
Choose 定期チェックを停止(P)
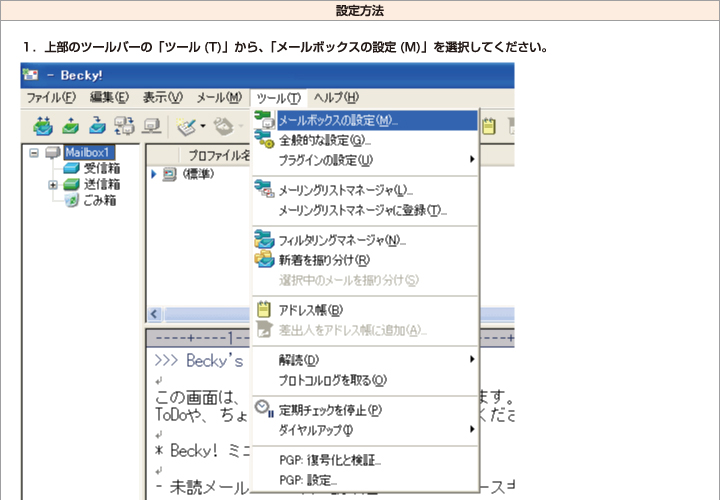[x=365, y=410]
